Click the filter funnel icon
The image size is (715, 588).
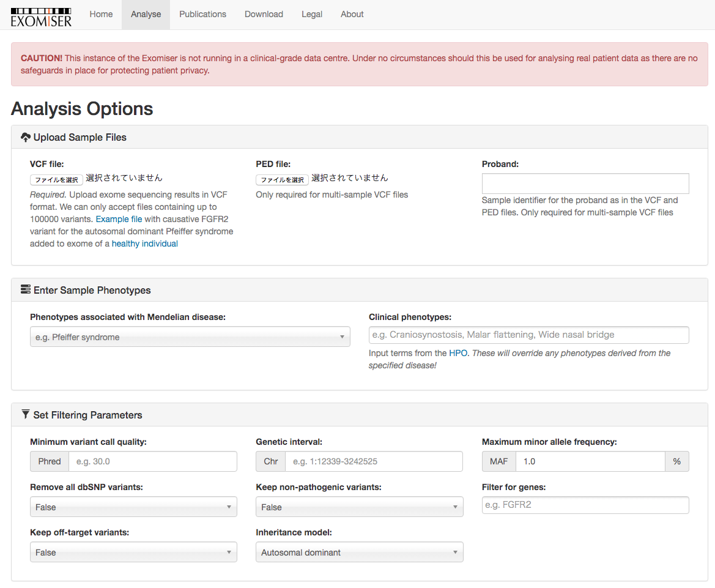(26, 415)
